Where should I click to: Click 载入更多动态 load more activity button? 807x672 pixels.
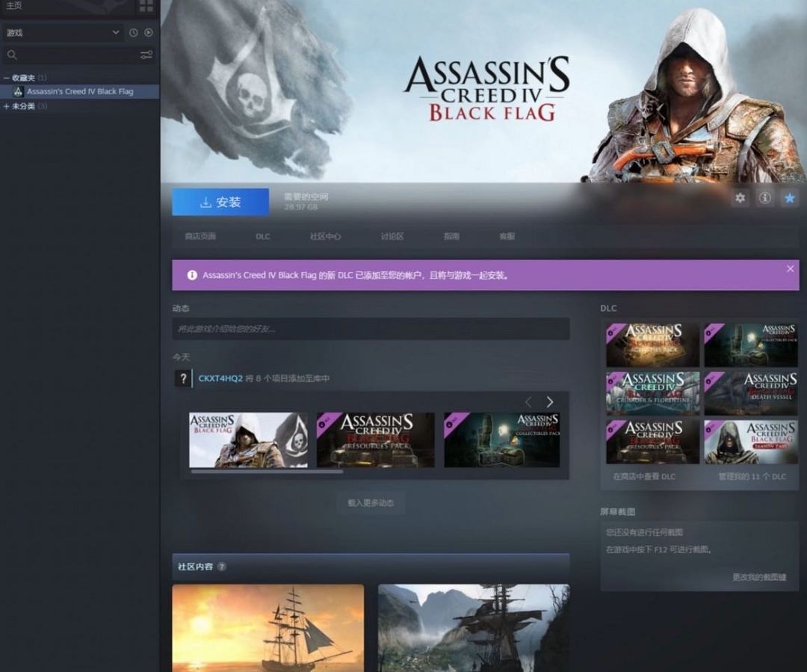(x=371, y=503)
